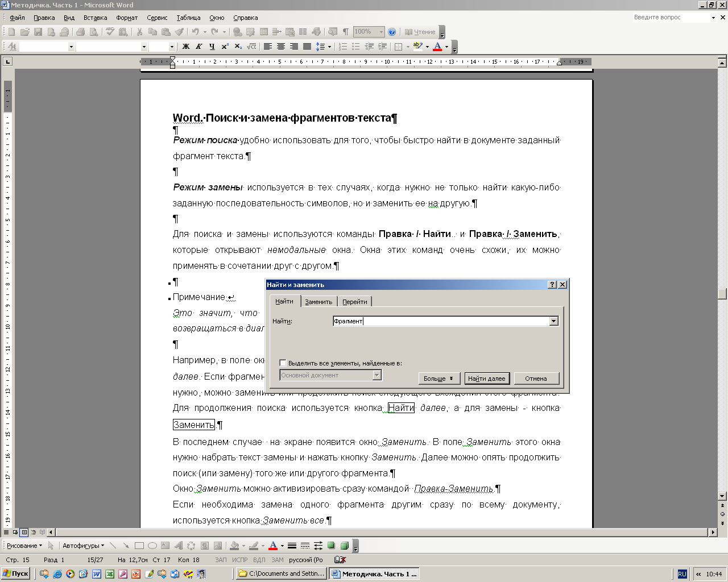Click the Undo arrow icon
Image resolution: width=728 pixels, height=582 pixels.
195,32
